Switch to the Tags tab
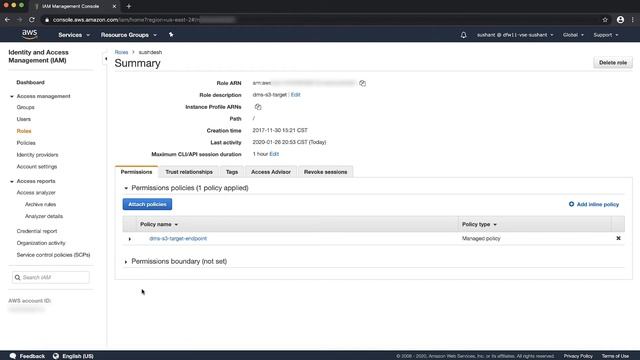Viewport: 640px width, 360px height. click(232, 172)
